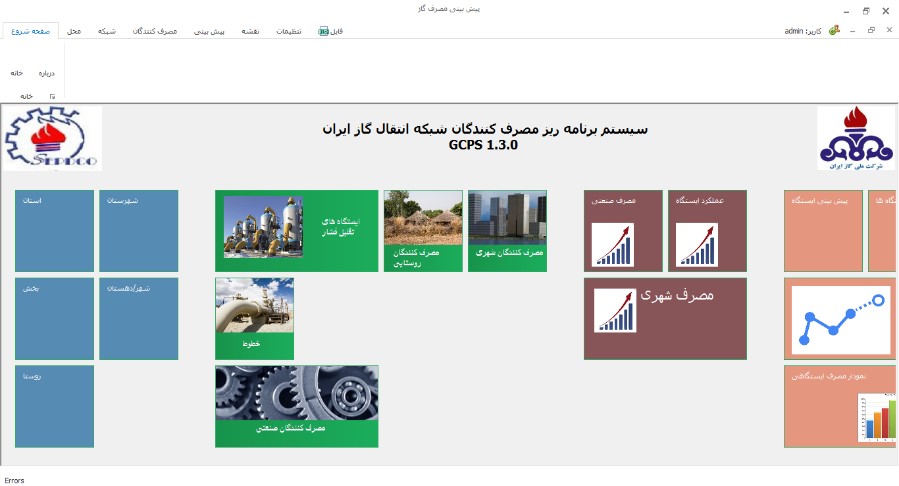The height and width of the screenshot is (486, 899).
Task: Open the نمودار مصرف ایستگاهی bar-chart tile
Action: tap(840, 406)
